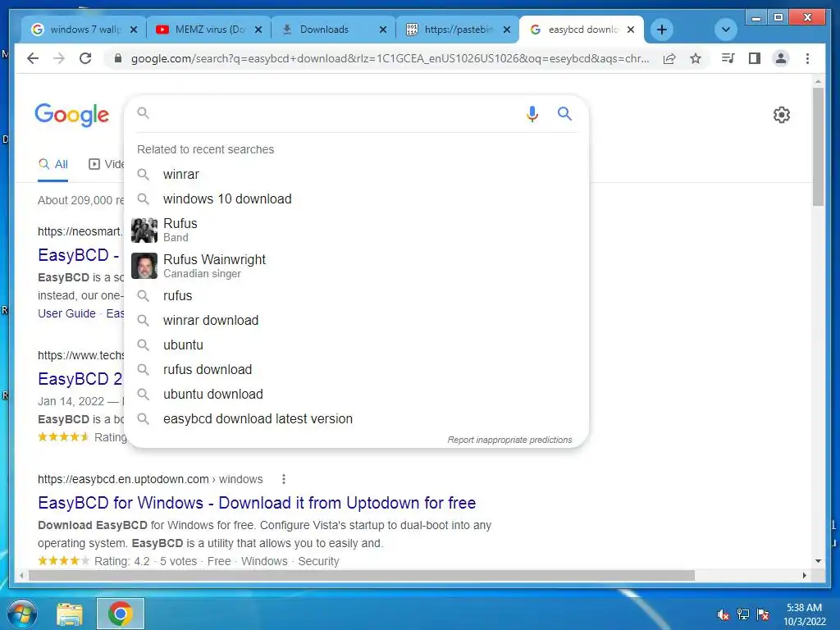Image resolution: width=840 pixels, height=630 pixels.
Task: Choose the lowercase rufus suggestion
Action: click(356, 295)
